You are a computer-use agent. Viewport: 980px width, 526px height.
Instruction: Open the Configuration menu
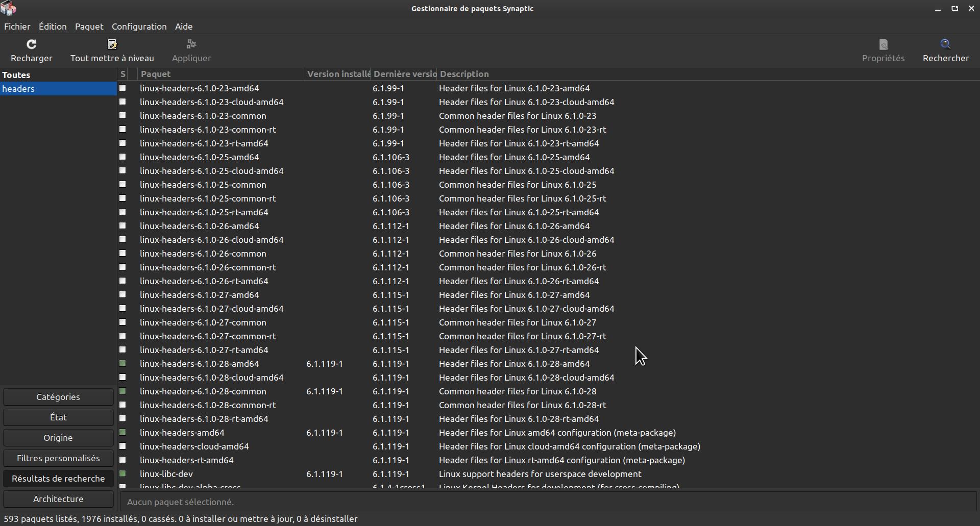point(139,27)
